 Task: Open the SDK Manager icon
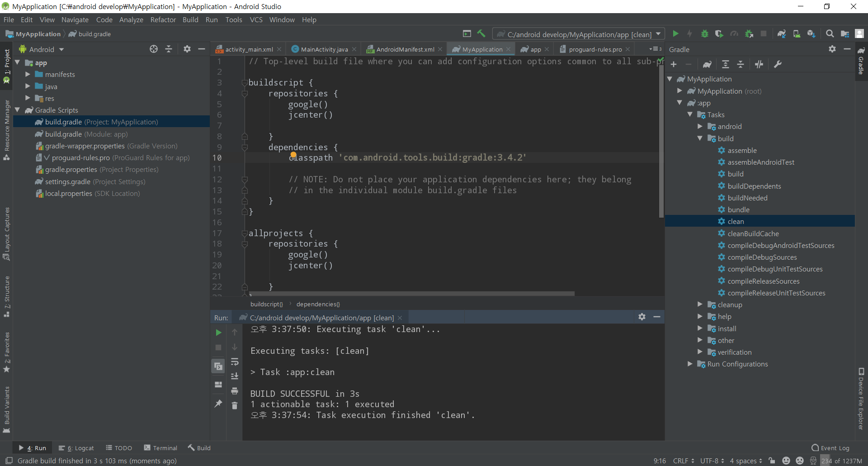[811, 34]
